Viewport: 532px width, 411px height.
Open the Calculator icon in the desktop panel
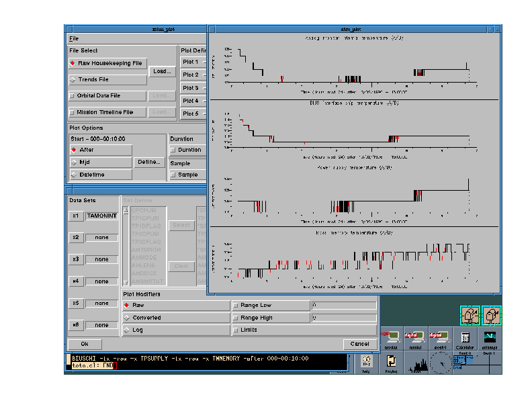tap(465, 338)
